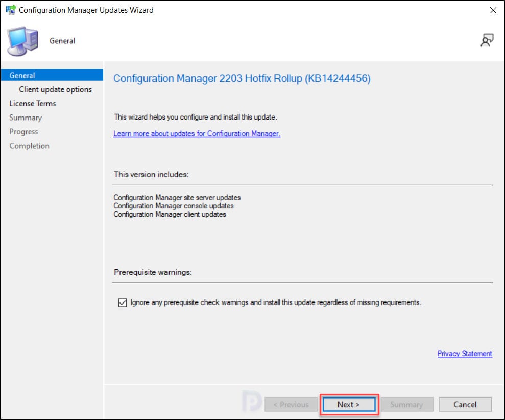Select General step in sidebar

click(52, 75)
